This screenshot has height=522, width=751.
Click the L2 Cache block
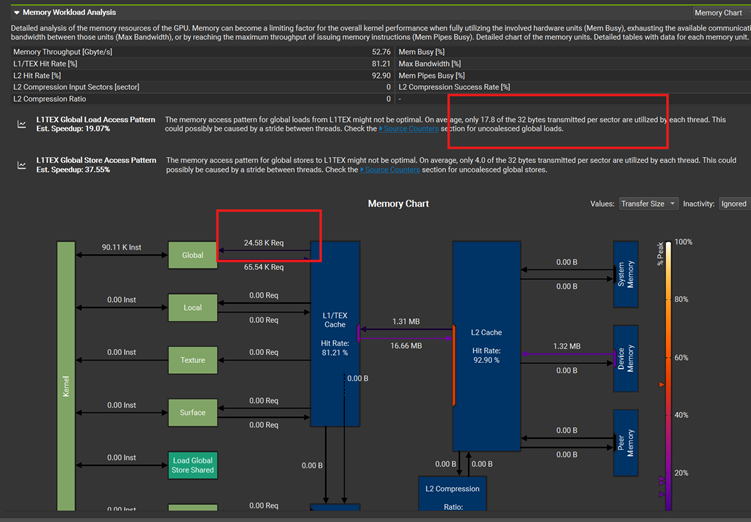point(486,346)
